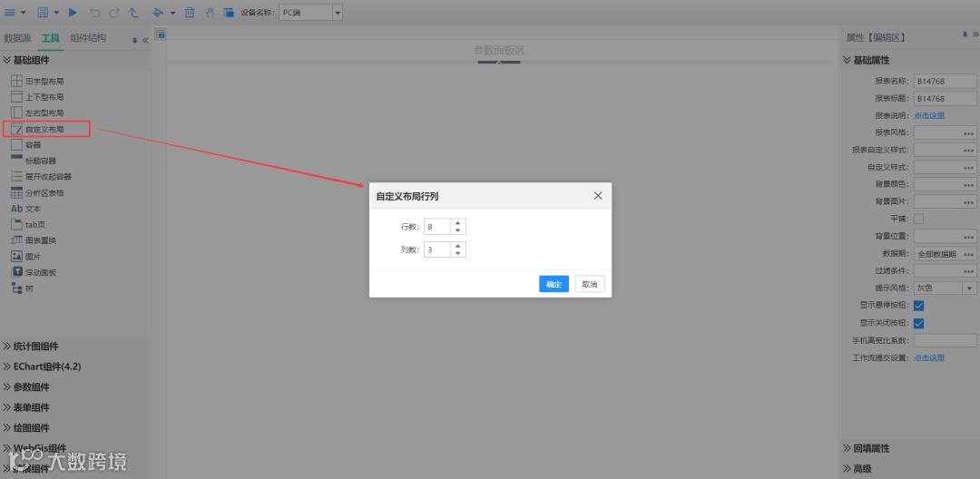Collapse the left panel with the double-chevron
980x479 pixels.
(x=145, y=40)
